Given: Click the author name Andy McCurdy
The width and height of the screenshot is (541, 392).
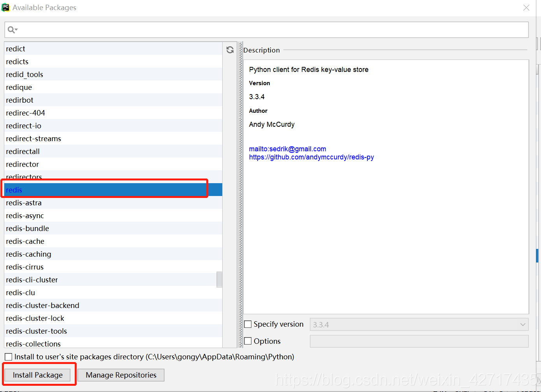Looking at the screenshot, I should [x=272, y=124].
